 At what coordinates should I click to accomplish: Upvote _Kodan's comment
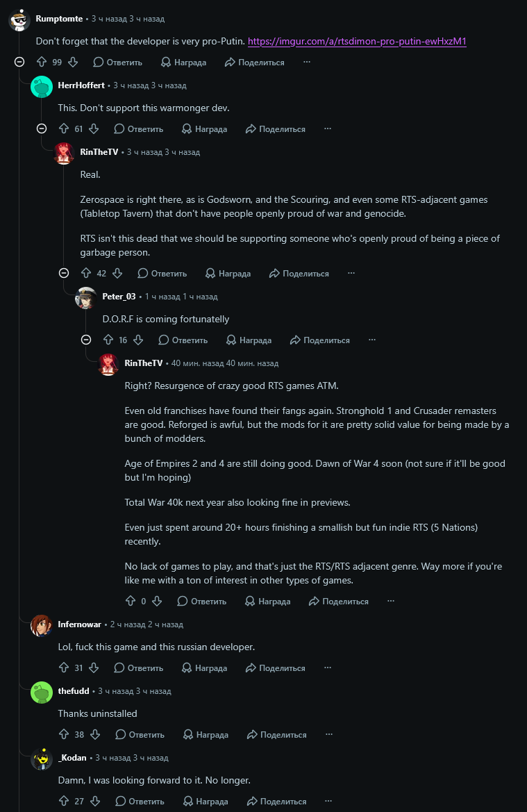[64, 801]
